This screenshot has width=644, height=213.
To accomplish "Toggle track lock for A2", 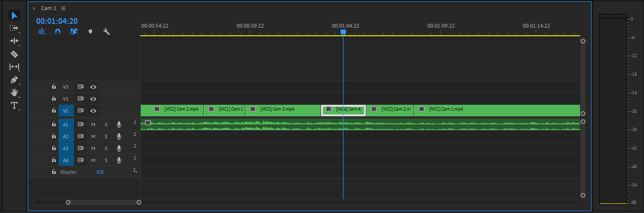I will [54, 136].
